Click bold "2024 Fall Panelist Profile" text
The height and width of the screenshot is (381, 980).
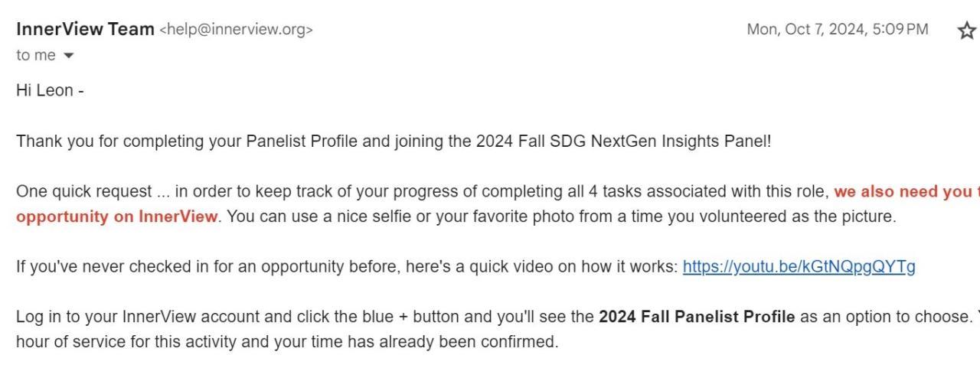[x=696, y=317]
